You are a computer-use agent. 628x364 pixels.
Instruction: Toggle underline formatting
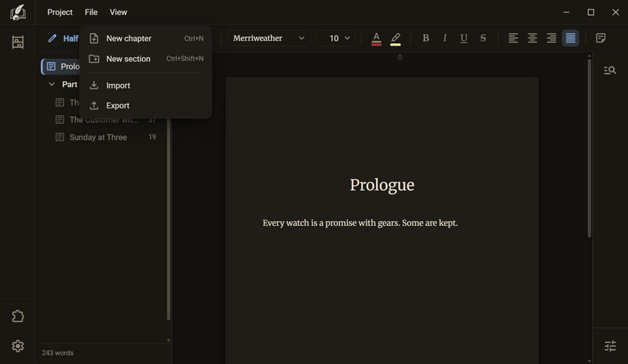coord(464,38)
